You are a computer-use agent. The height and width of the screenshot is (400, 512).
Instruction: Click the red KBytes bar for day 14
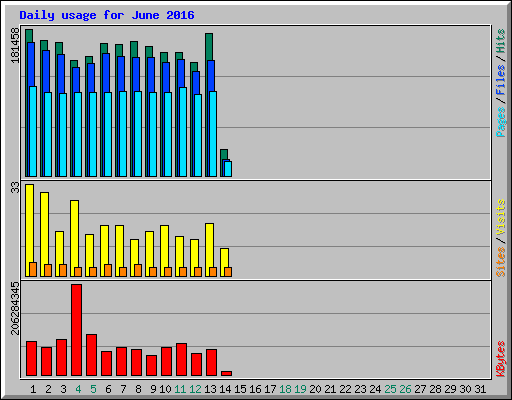click(x=226, y=373)
